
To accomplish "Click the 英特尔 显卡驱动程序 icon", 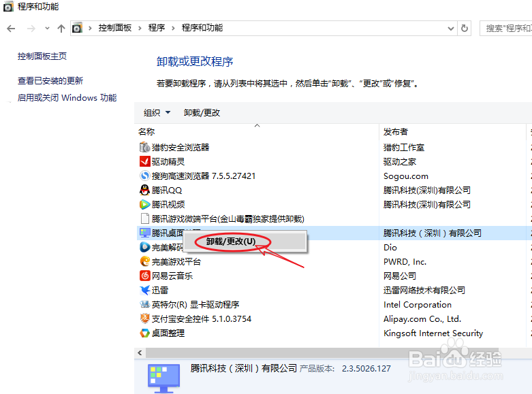I will click(x=144, y=304).
